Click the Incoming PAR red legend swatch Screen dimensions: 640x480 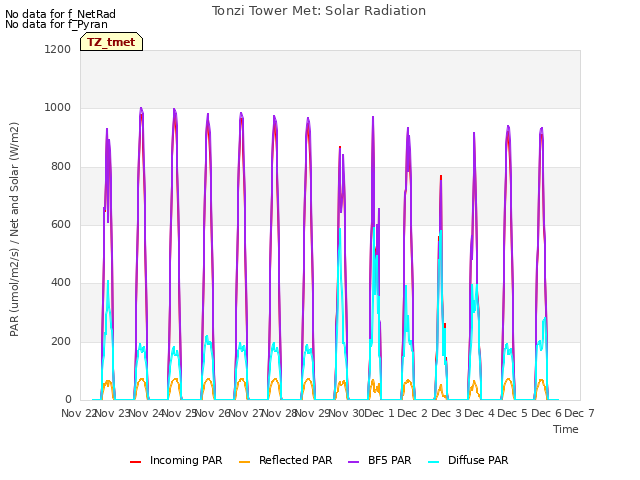[x=135, y=462]
